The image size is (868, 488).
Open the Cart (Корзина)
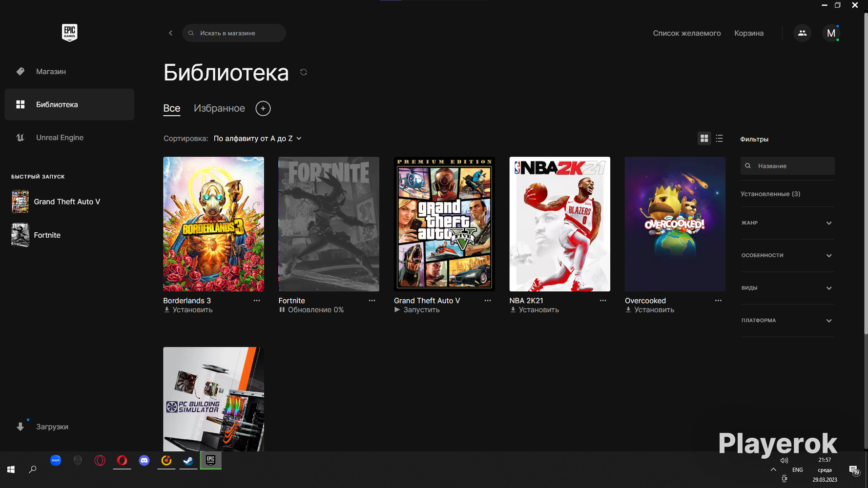point(749,33)
